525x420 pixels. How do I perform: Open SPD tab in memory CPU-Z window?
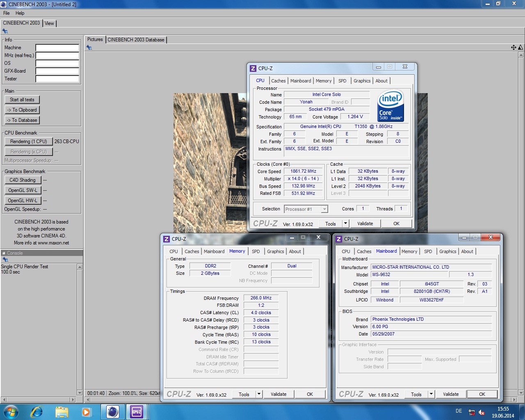click(256, 251)
